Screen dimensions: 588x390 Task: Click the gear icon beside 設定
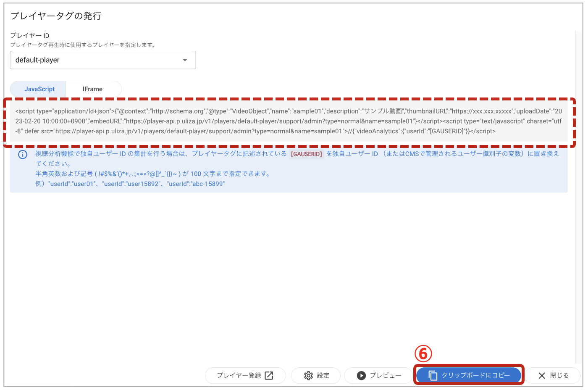coord(308,375)
